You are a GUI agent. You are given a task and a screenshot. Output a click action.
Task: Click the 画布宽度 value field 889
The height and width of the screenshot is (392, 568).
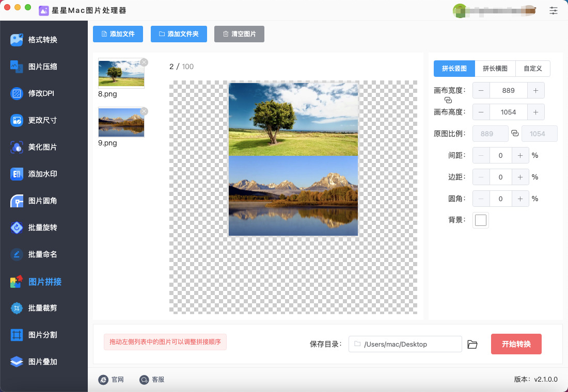(509, 90)
